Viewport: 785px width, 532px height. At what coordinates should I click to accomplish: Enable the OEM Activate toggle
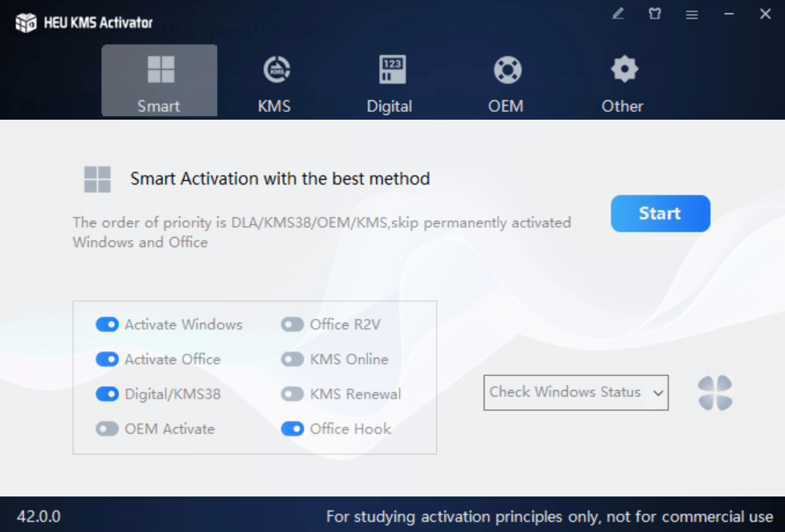(x=107, y=429)
